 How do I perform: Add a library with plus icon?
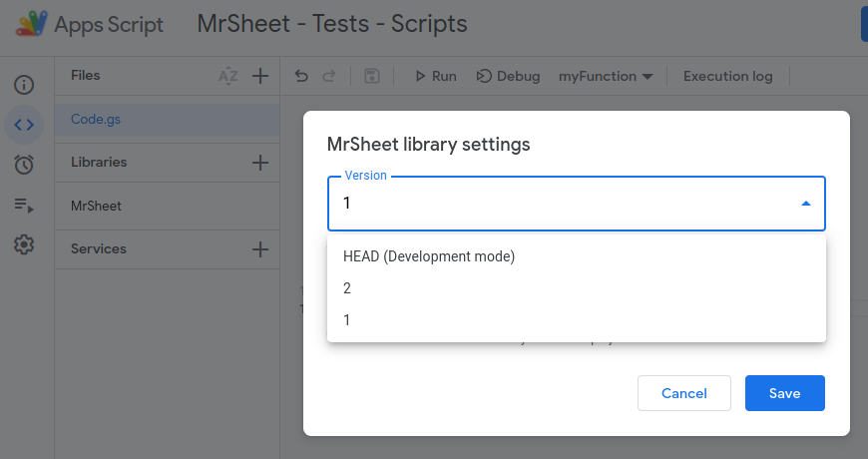pyautogui.click(x=260, y=163)
